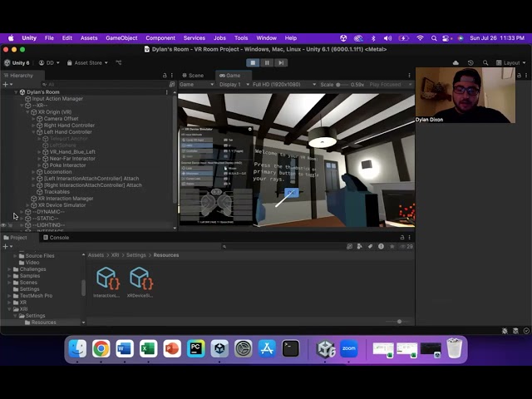Viewport: 532px width, 399px height.
Task: Select the InteractionL... asset
Action: (x=107, y=283)
